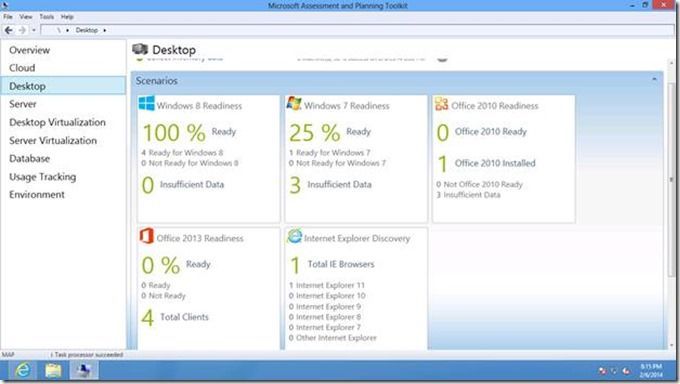Screen dimensions: 680x384
Task: Click 'Total Clients' label
Action: pos(184,317)
